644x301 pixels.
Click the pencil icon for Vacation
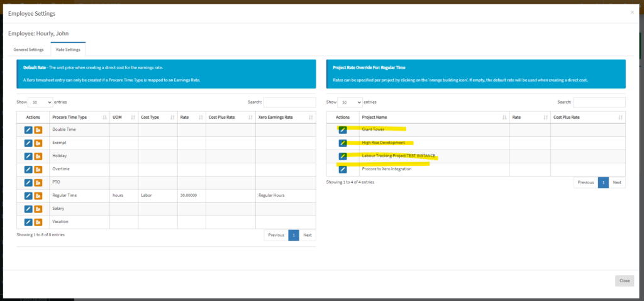pyautogui.click(x=28, y=222)
